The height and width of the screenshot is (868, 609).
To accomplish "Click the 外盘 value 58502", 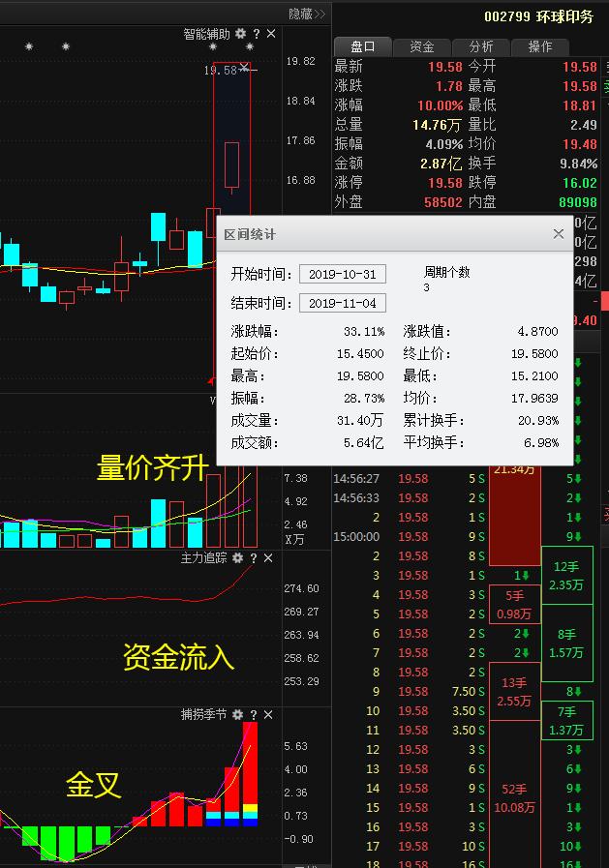I will [x=442, y=202].
